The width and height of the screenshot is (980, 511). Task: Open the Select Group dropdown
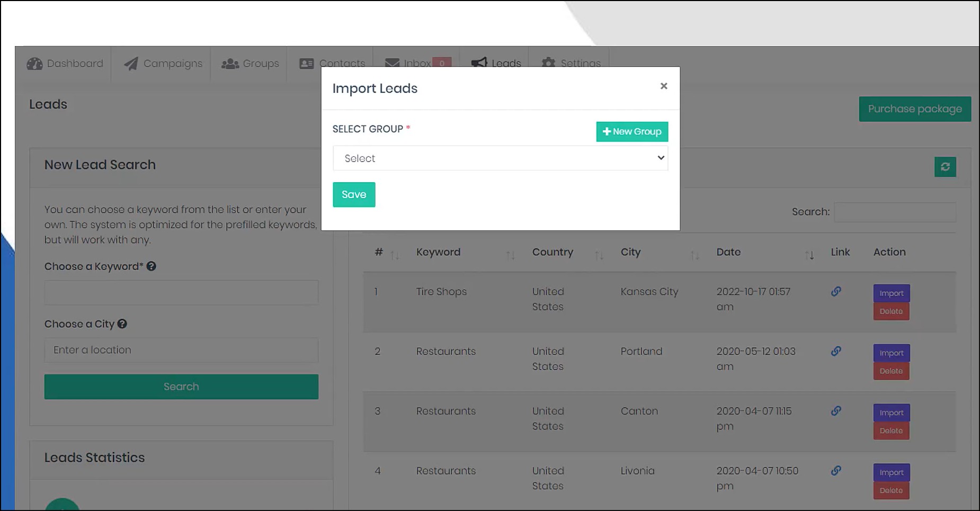pyautogui.click(x=500, y=158)
